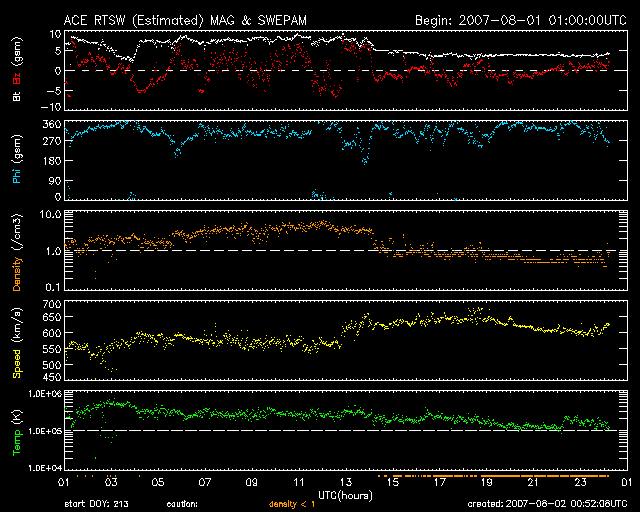640x512 pixels.
Task: Click the '90' tick on Phi axis
Action: [x=55, y=181]
